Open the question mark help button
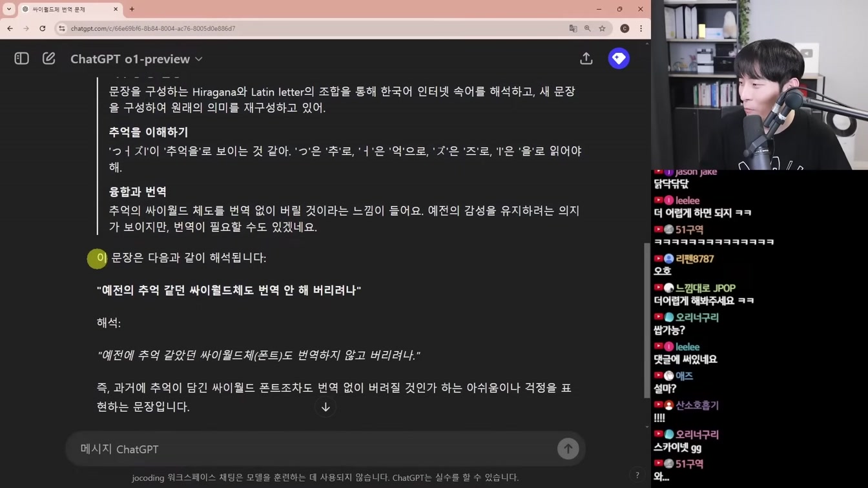This screenshot has width=868, height=488. [x=637, y=475]
